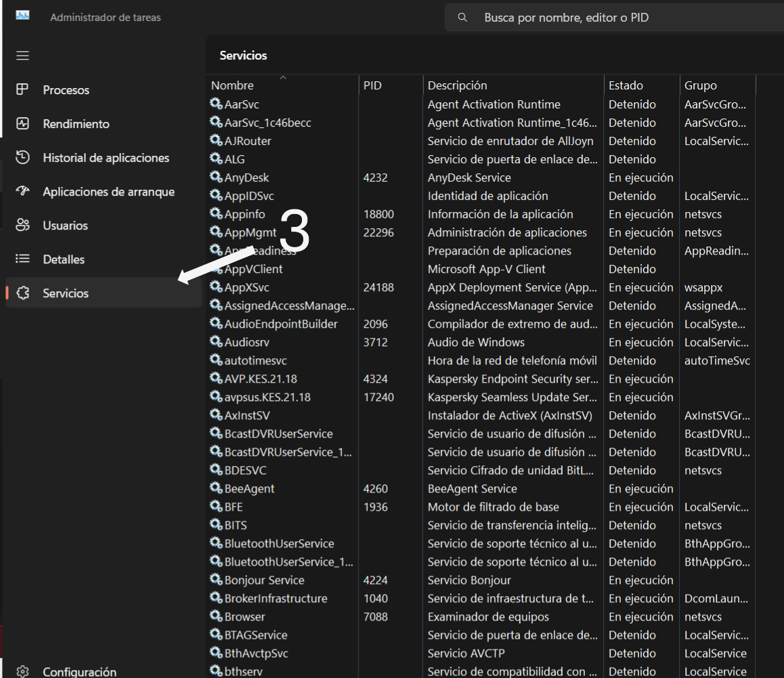Click the Descripción column header
Image resolution: width=784 pixels, height=678 pixels.
[457, 85]
